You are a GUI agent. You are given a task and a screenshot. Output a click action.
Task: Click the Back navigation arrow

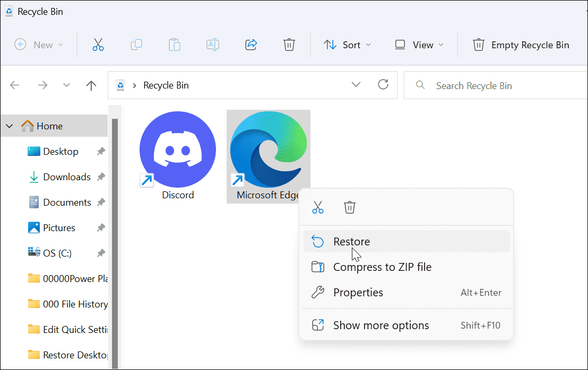[x=15, y=86]
